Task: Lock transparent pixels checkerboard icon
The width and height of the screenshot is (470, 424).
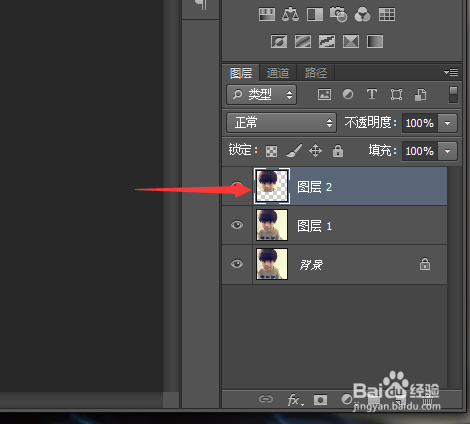Action: [x=271, y=151]
